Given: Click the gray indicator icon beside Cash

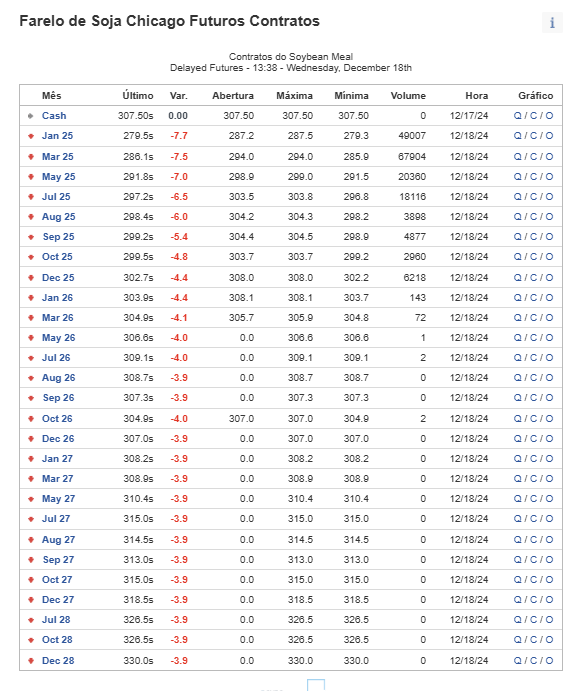Looking at the screenshot, I should [x=30, y=116].
